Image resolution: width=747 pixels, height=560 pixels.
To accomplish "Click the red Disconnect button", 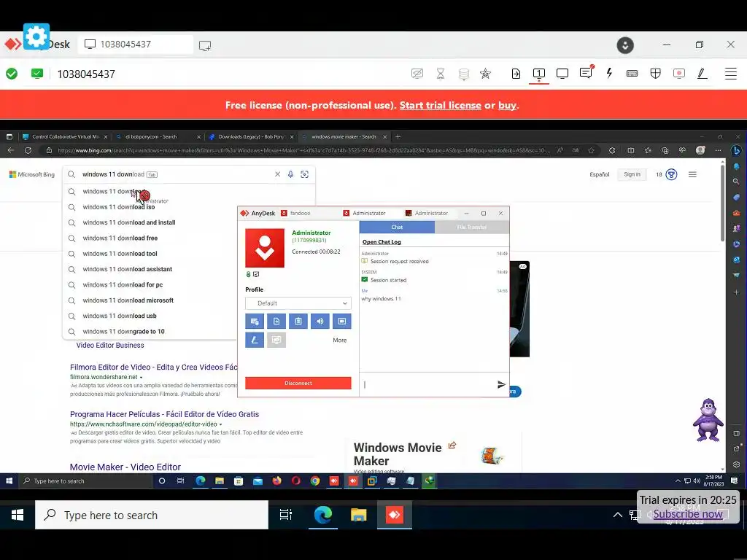I will point(298,384).
